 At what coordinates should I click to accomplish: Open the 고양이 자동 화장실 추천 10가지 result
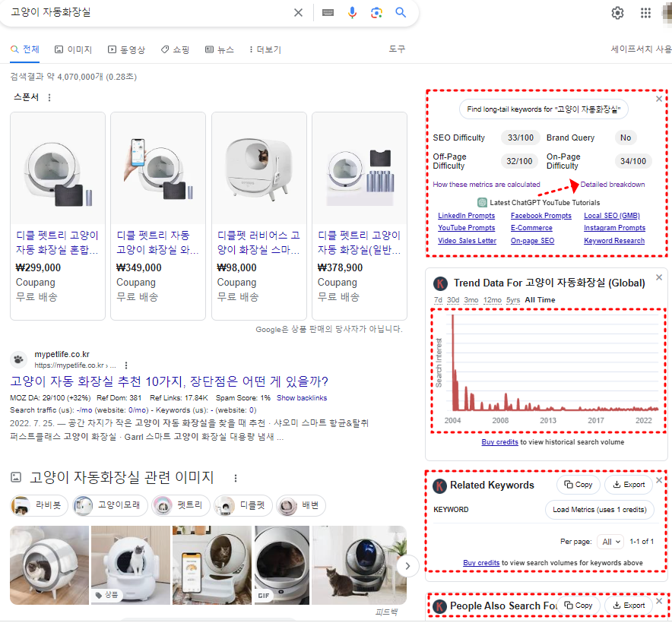tap(169, 381)
